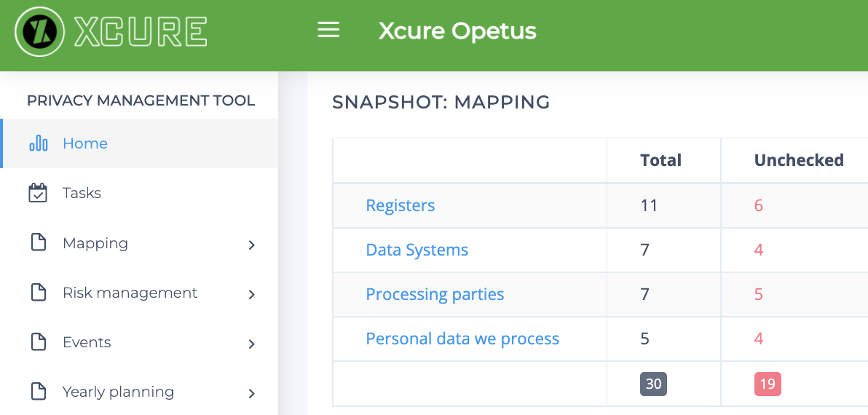Click the Mapping document icon
The height and width of the screenshot is (415, 868).
[x=38, y=243]
